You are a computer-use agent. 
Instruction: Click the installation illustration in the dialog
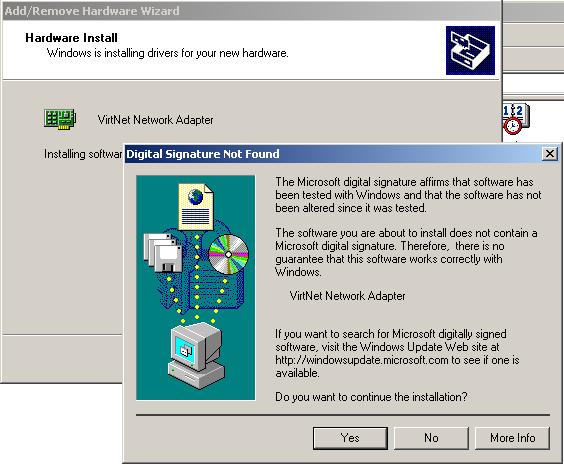pyautogui.click(x=196, y=287)
